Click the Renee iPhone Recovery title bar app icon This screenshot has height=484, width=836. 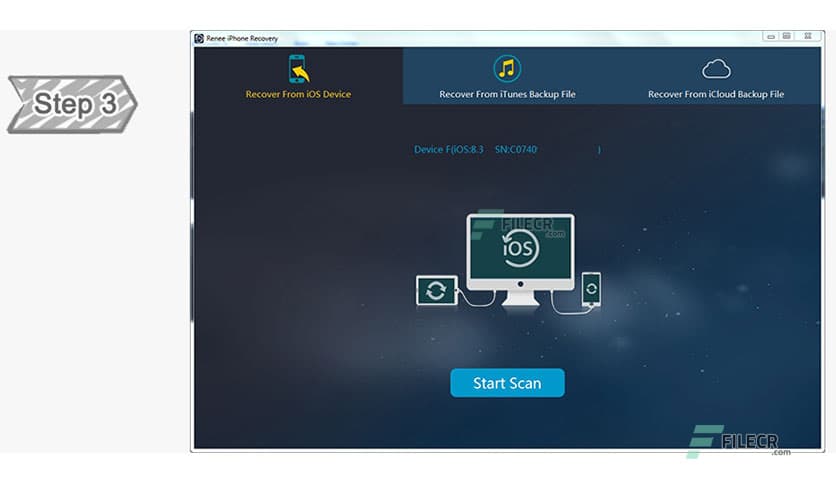[x=199, y=38]
